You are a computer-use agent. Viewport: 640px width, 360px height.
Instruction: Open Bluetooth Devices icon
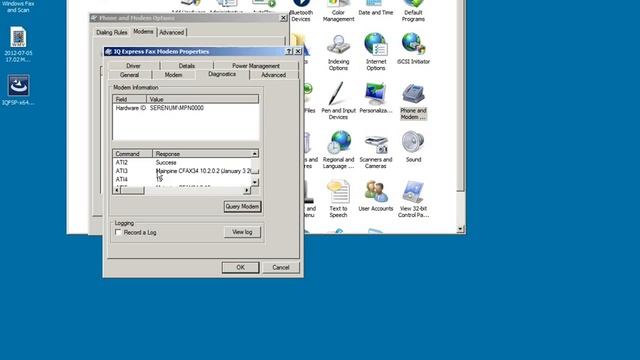[x=301, y=11]
